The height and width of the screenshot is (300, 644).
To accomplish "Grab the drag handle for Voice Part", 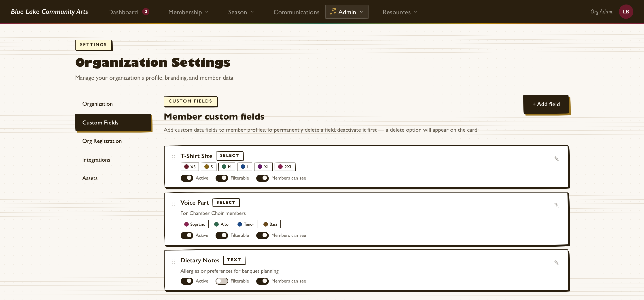I will [x=174, y=204].
